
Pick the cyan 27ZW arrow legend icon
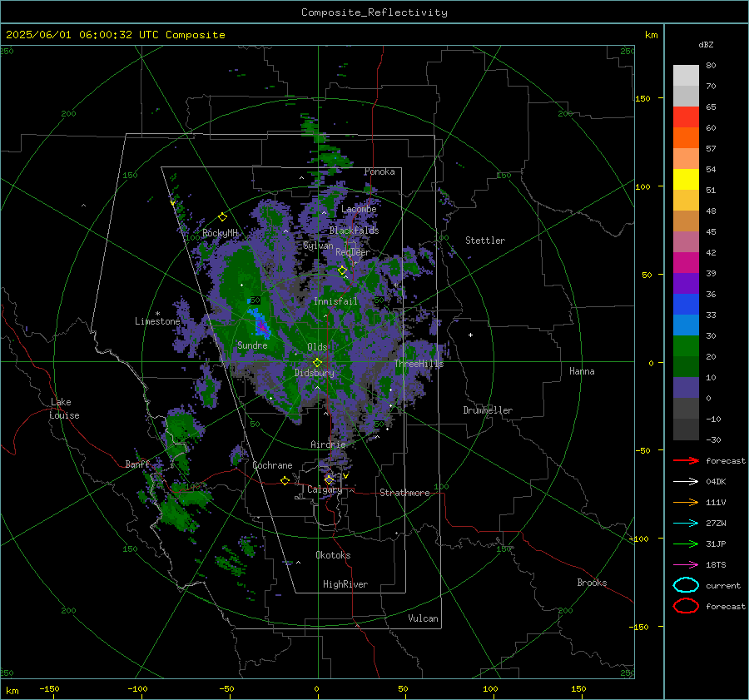tap(686, 524)
